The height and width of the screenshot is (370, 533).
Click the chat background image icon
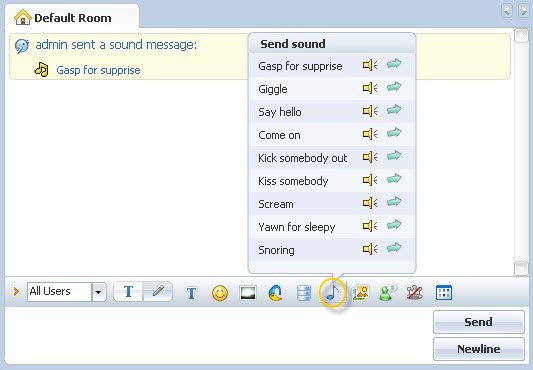(248, 293)
